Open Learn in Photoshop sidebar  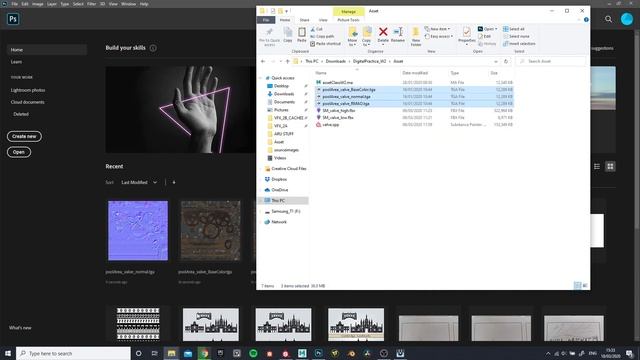(16, 62)
